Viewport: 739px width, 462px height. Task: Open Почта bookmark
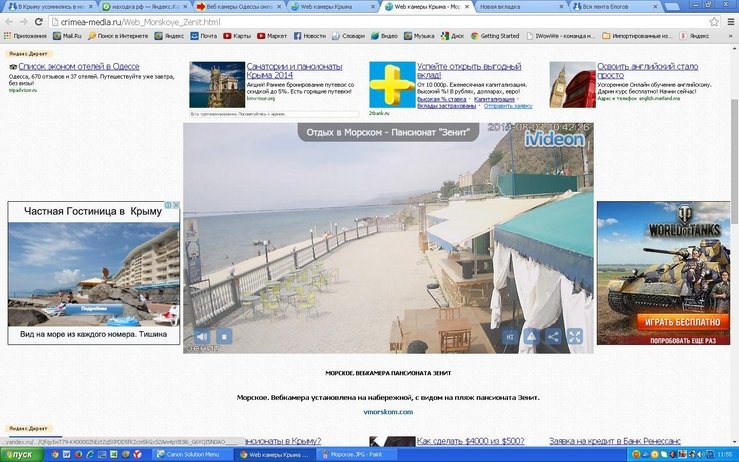click(204, 36)
